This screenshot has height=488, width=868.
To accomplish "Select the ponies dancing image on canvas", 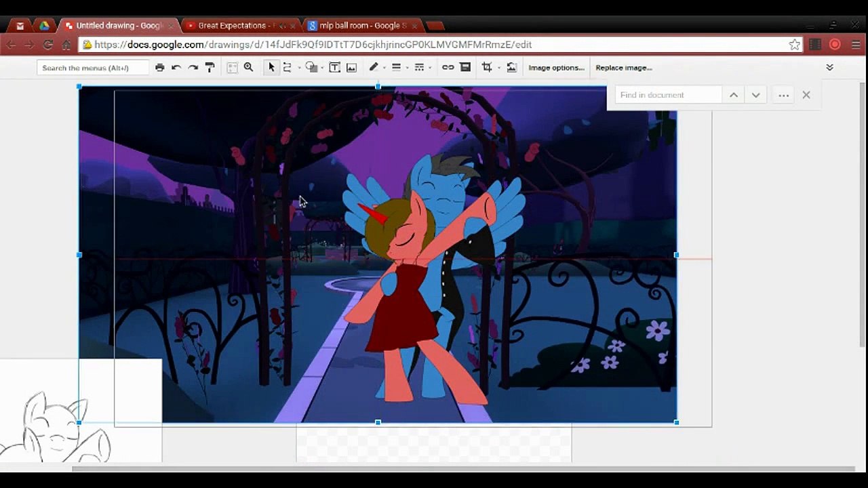I will pos(378,255).
